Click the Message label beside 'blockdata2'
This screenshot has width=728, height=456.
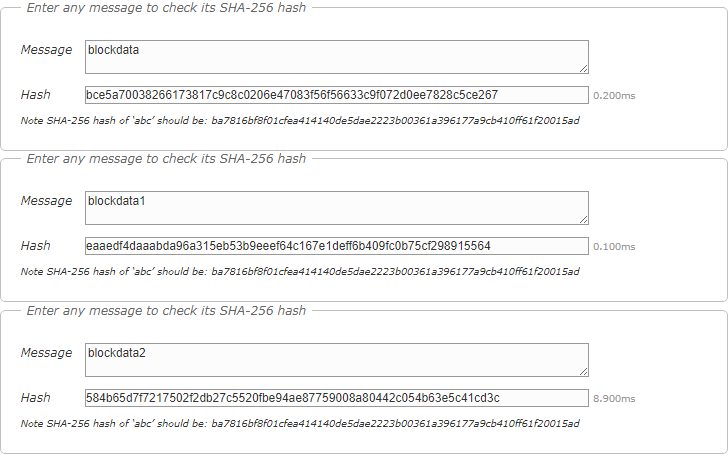coord(46,352)
